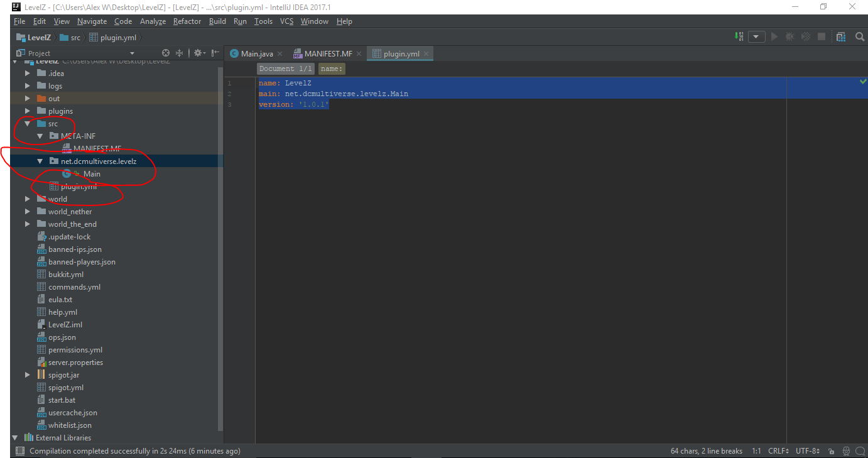The image size is (868, 458).
Task: Click the Event Log bubble icon
Action: pyautogui.click(x=860, y=450)
